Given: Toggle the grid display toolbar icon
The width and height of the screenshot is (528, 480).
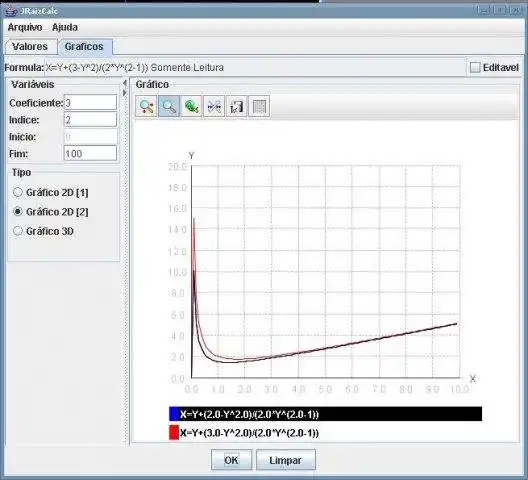Looking at the screenshot, I should [259, 106].
